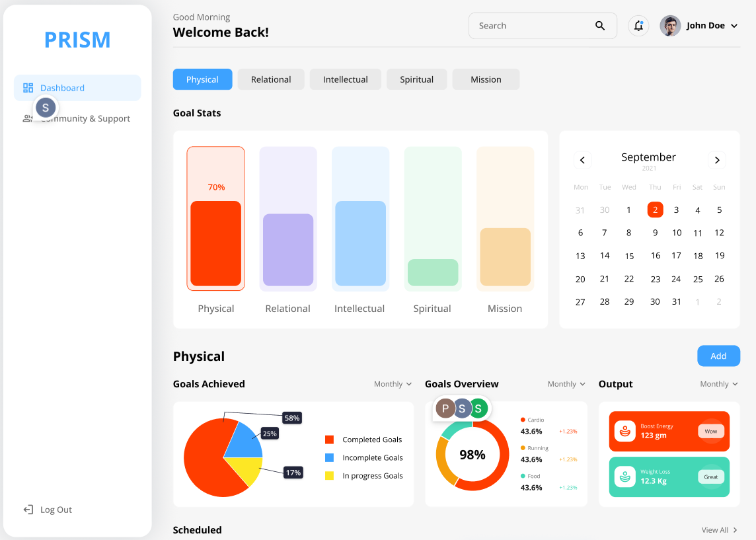This screenshot has width=756, height=540.
Task: Open Goals Overview Monthly dropdown
Action: [566, 384]
